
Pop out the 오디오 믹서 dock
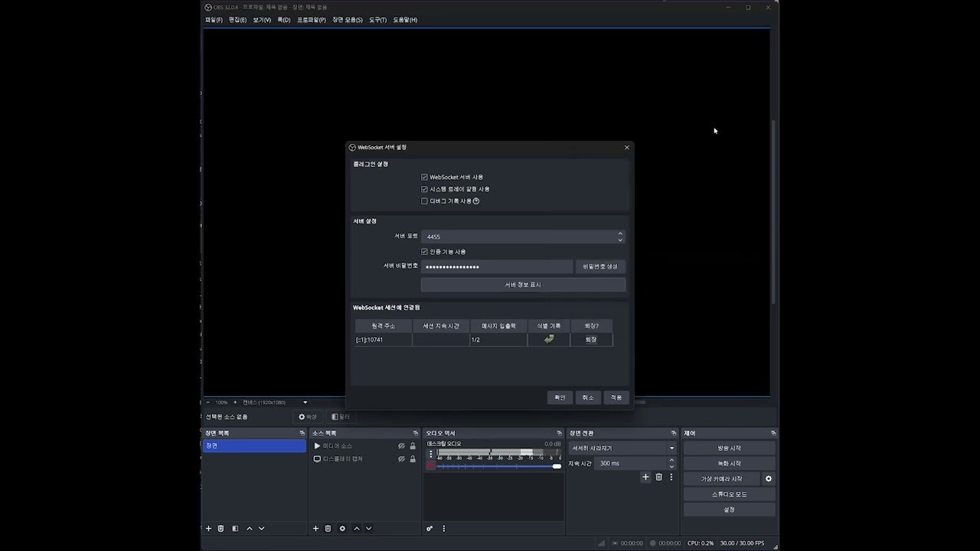pyautogui.click(x=560, y=433)
